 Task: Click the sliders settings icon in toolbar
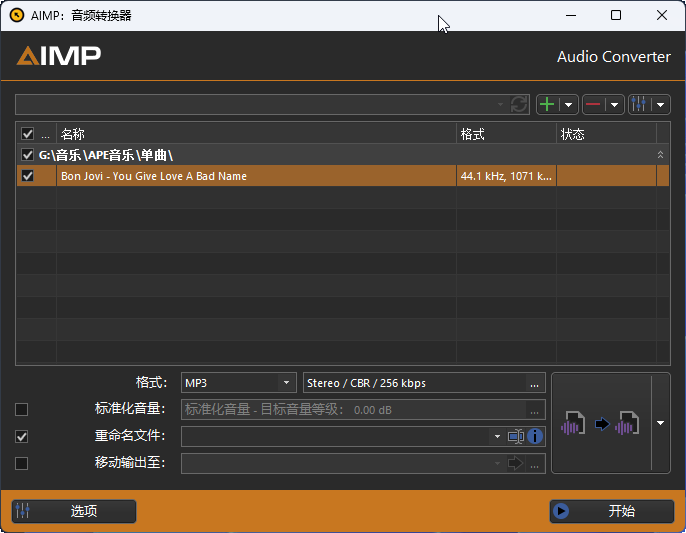coord(639,105)
